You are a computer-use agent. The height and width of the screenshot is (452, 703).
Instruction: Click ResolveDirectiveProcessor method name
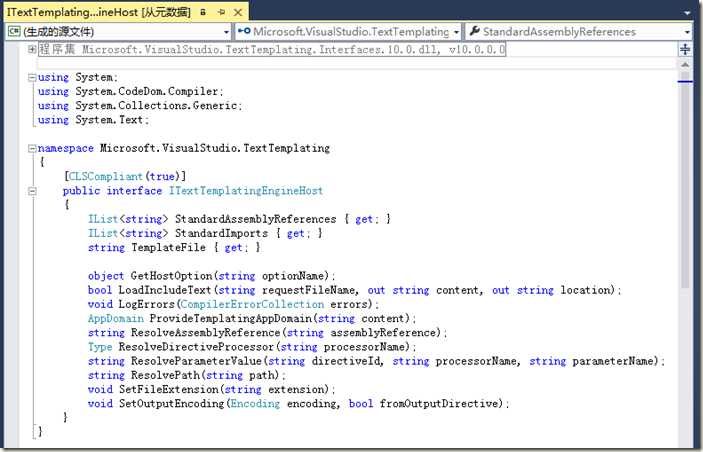coord(196,347)
